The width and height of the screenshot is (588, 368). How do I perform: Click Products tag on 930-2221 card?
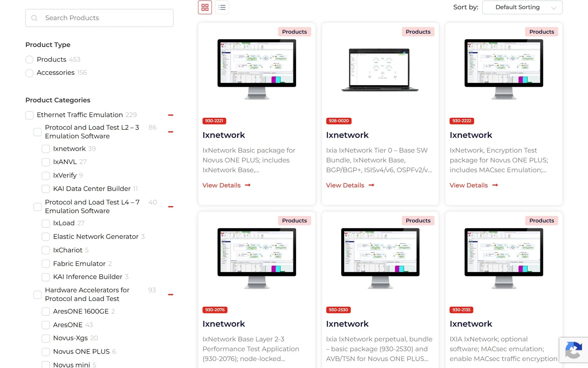295,32
